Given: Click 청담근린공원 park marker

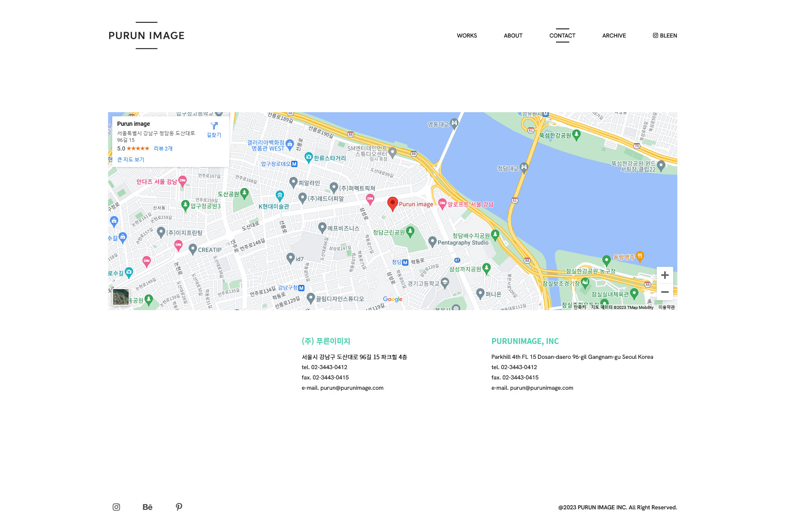Looking at the screenshot, I should pos(410,231).
